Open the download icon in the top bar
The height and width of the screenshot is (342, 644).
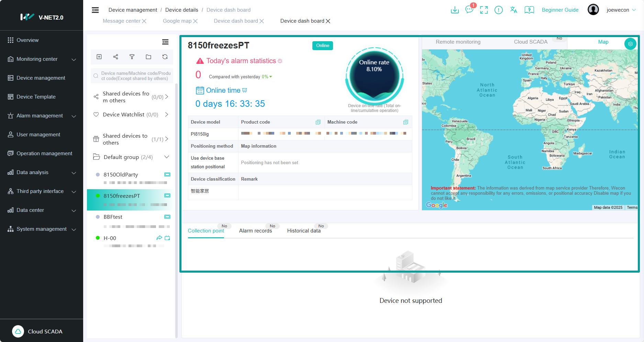455,10
